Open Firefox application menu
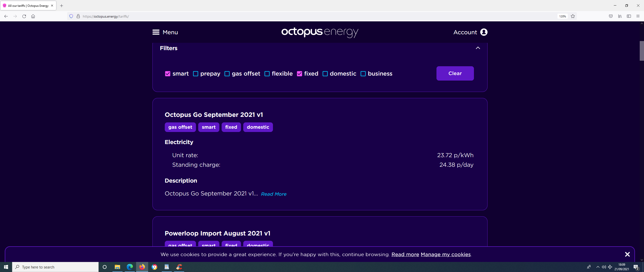Screen dimensions: 644x272 (x=638, y=16)
